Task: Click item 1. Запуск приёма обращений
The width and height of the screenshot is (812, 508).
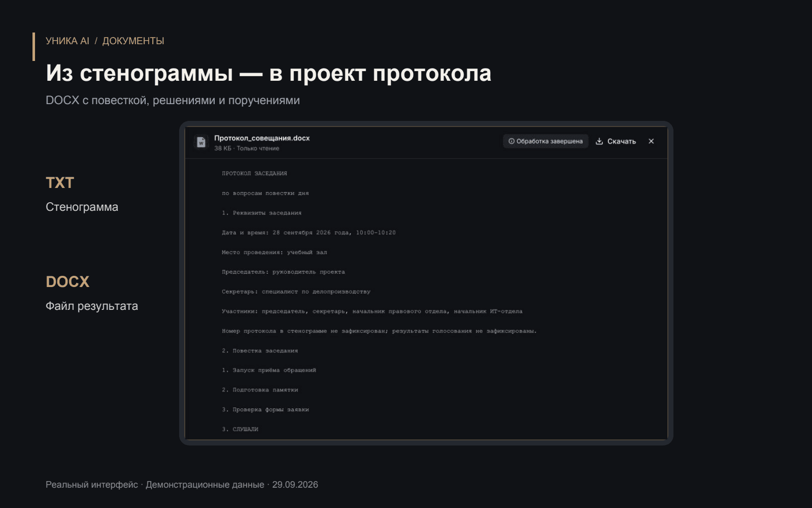Action: coord(268,370)
